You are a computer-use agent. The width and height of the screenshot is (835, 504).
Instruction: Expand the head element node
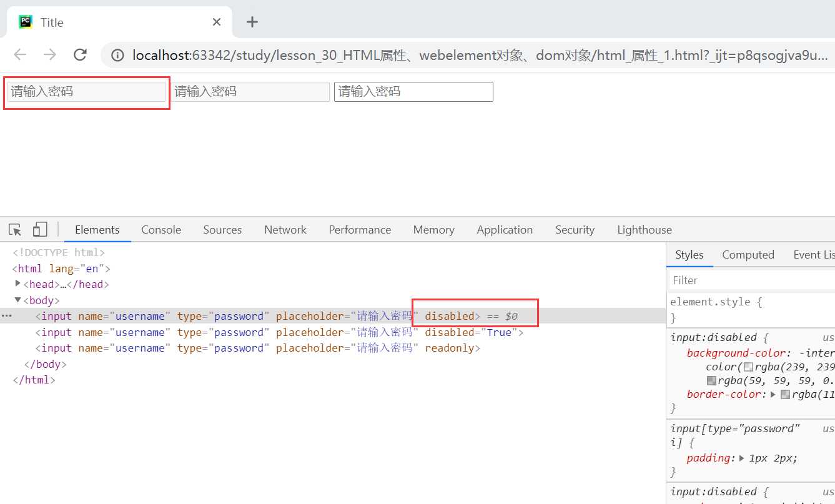click(x=17, y=284)
